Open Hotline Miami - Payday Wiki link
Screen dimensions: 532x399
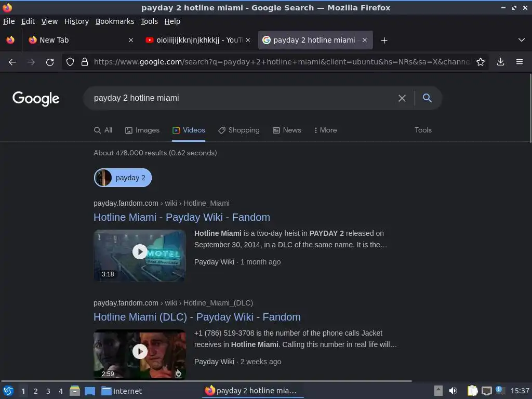pos(182,217)
